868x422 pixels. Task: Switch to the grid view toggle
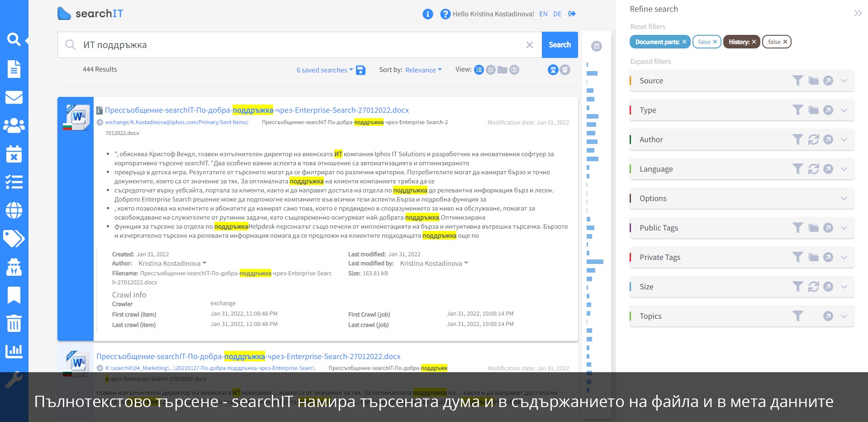[x=490, y=70]
